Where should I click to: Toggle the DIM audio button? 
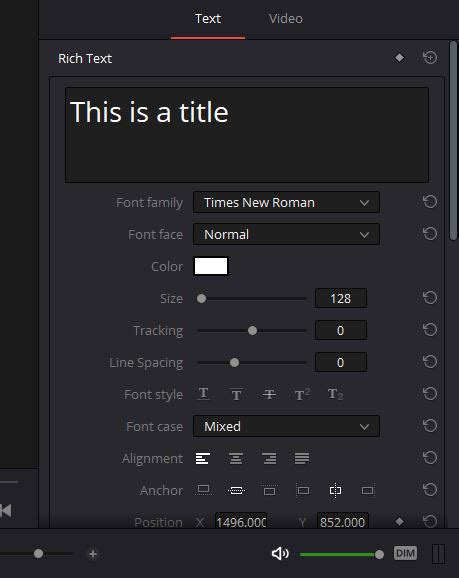tap(405, 553)
